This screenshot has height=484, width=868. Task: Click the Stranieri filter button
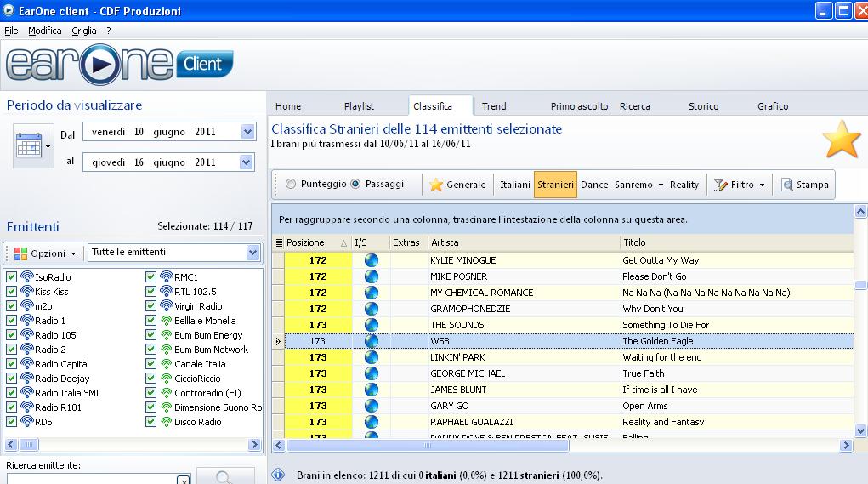click(x=555, y=185)
